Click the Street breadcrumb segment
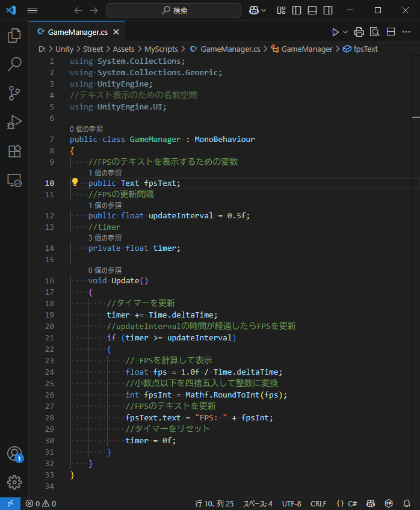Image resolution: width=420 pixels, height=510 pixels. (x=93, y=49)
